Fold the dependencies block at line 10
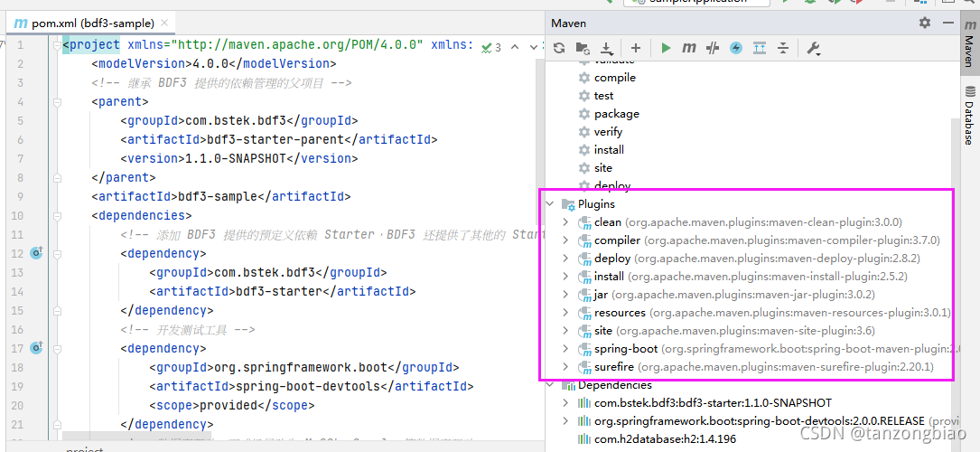Image resolution: width=980 pixels, height=452 pixels. 57,216
